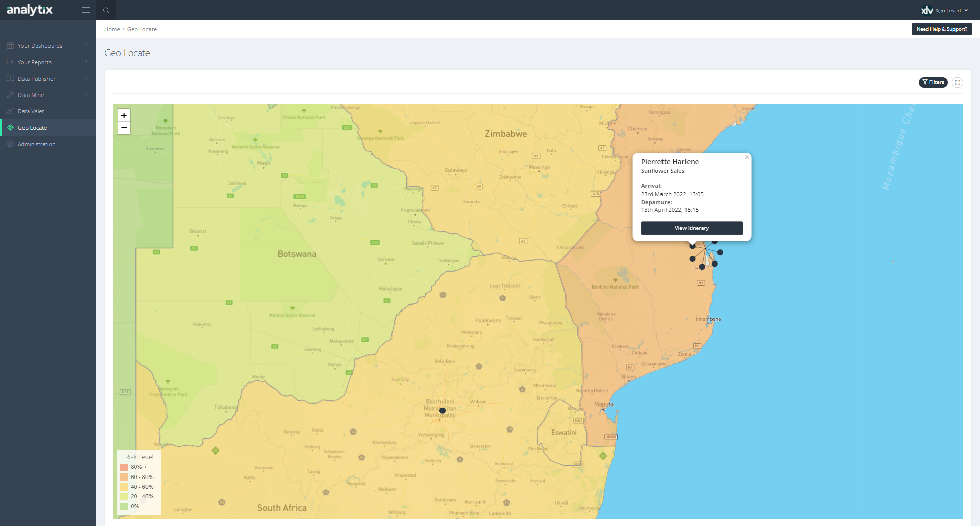Click arrival date 23rd March 2022
Screen dimensions: 980x526
click(672, 194)
